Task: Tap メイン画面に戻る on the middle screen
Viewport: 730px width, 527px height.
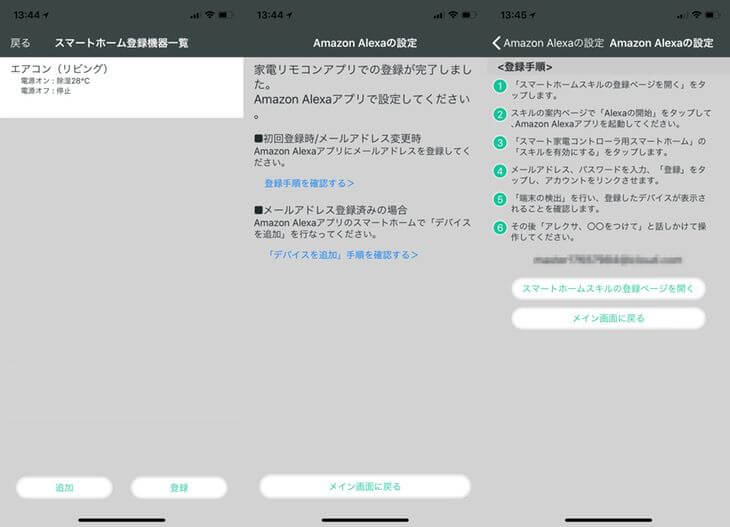Action: tap(365, 486)
